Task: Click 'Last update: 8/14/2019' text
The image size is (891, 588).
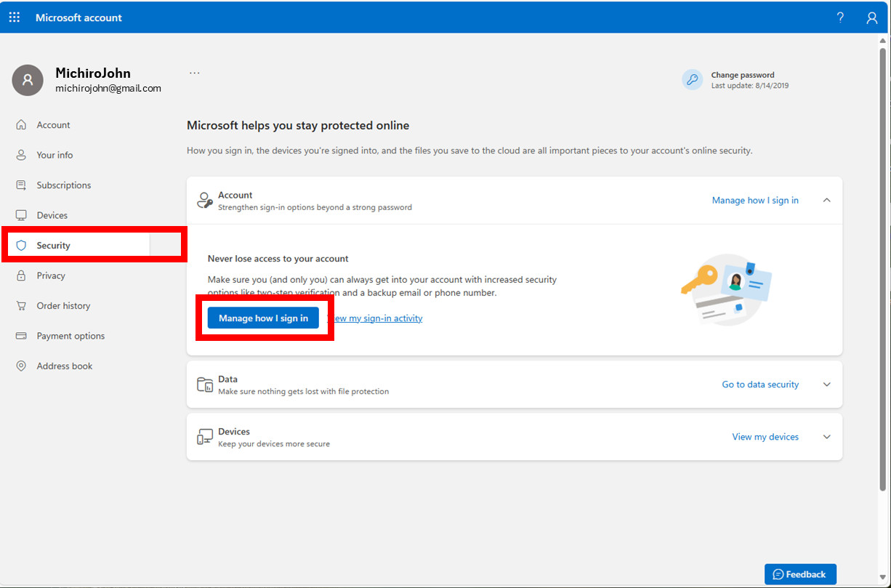Action: [x=750, y=86]
